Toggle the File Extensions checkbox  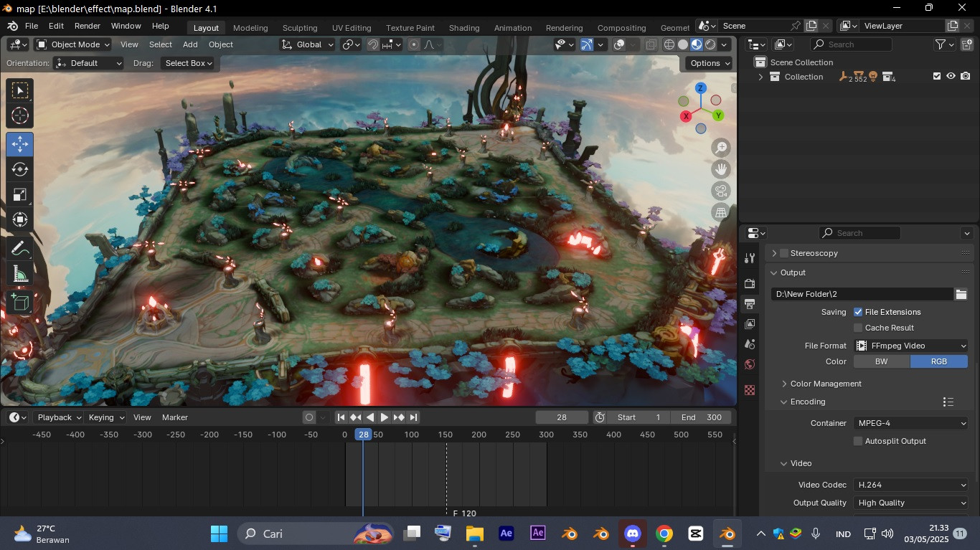[857, 312]
